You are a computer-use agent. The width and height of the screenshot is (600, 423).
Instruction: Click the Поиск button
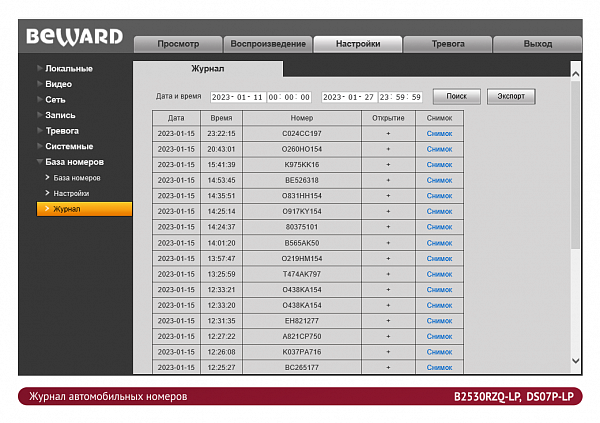457,96
